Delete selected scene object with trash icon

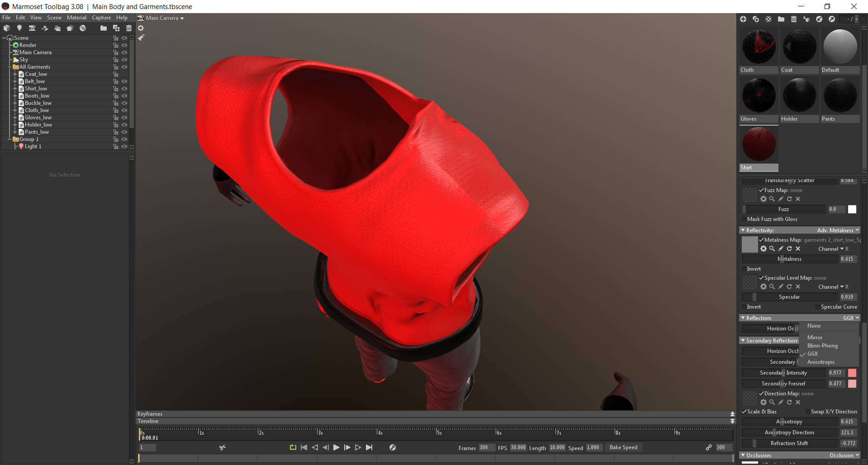pos(129,28)
